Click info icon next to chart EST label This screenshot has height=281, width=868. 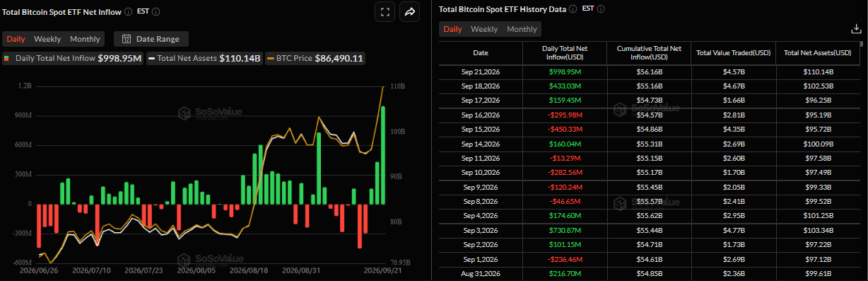pos(156,11)
